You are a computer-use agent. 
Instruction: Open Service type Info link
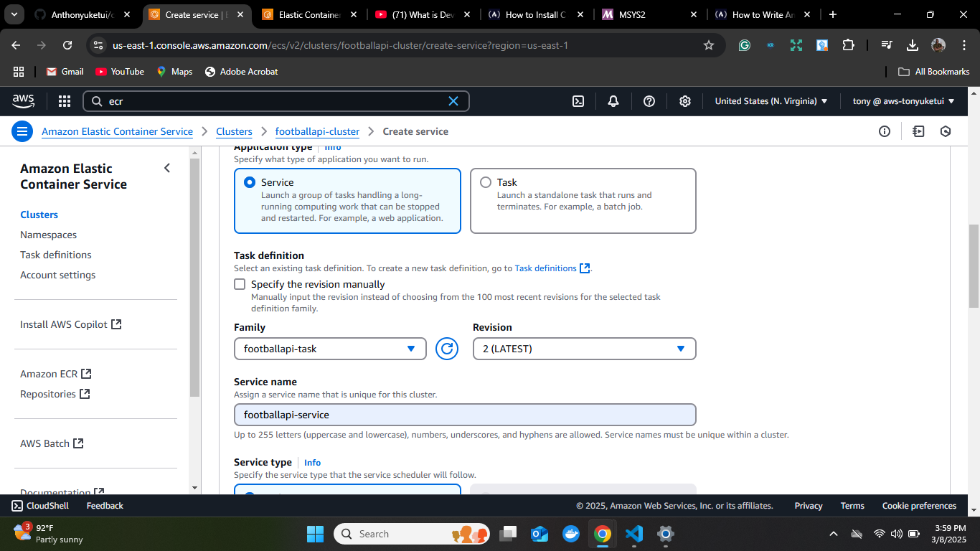coord(312,463)
